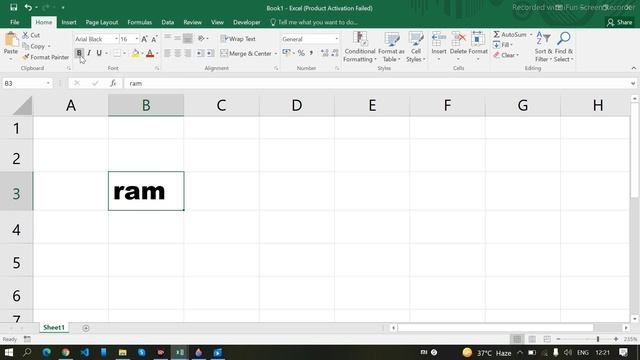Select the Sheet1 tab
This screenshot has width=640, height=360.
click(x=54, y=327)
